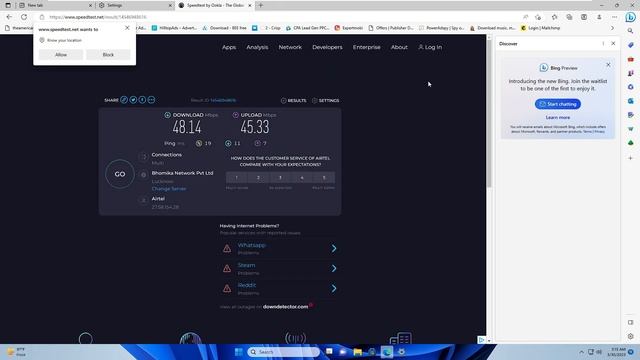Viewport: 640px width, 360px height.
Task: Refresh the current page
Action: click(24, 17)
